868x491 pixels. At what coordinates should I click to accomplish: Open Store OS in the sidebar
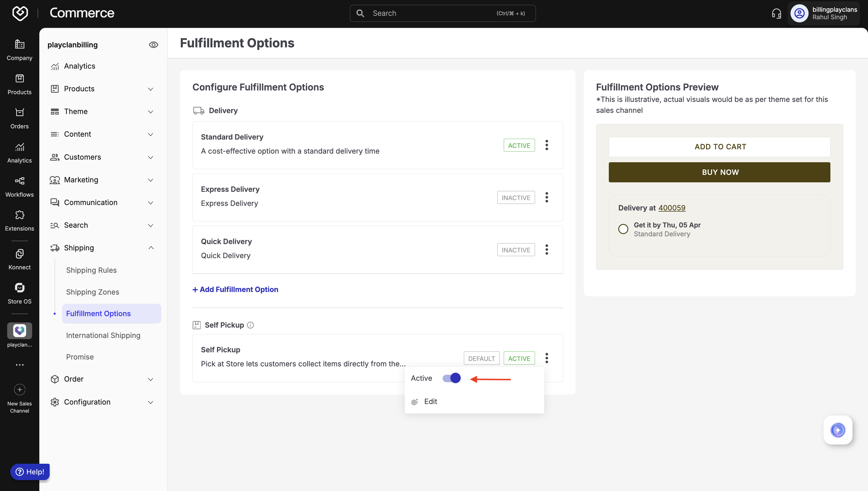click(x=20, y=288)
